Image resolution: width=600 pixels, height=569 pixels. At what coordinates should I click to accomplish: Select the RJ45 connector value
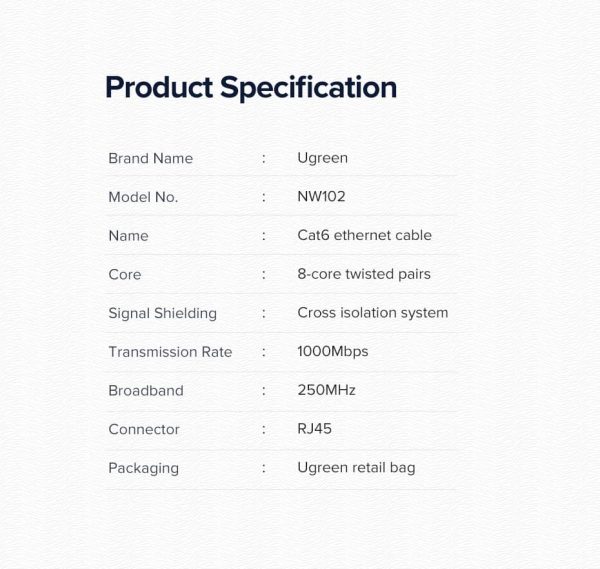[313, 429]
